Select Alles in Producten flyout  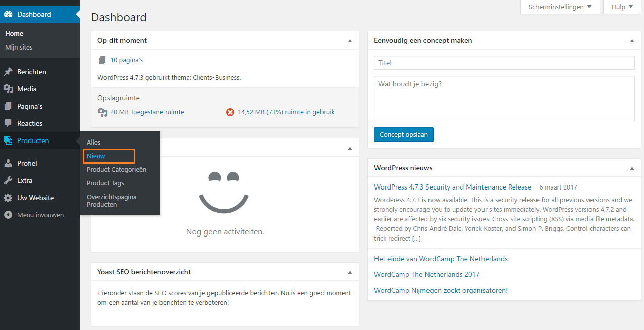[94, 142]
